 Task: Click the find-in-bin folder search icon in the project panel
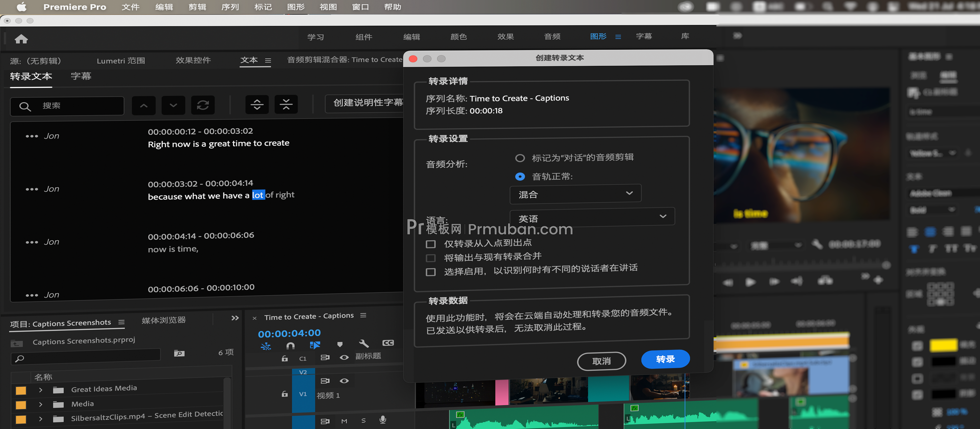click(179, 353)
